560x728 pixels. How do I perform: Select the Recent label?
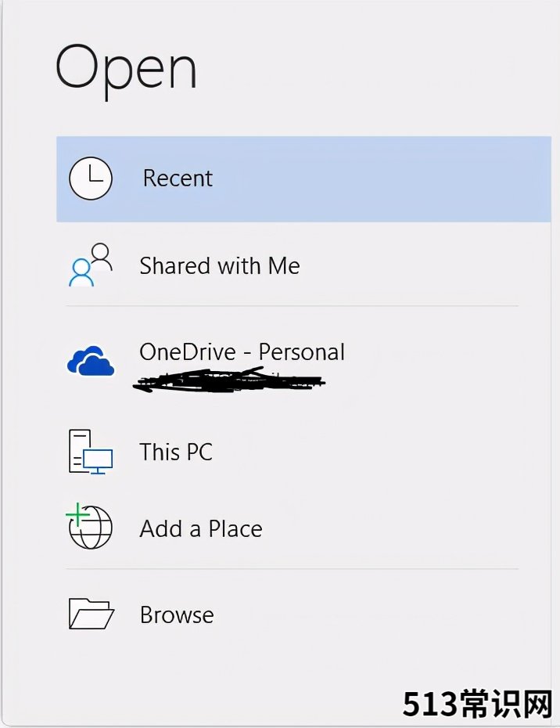point(178,178)
